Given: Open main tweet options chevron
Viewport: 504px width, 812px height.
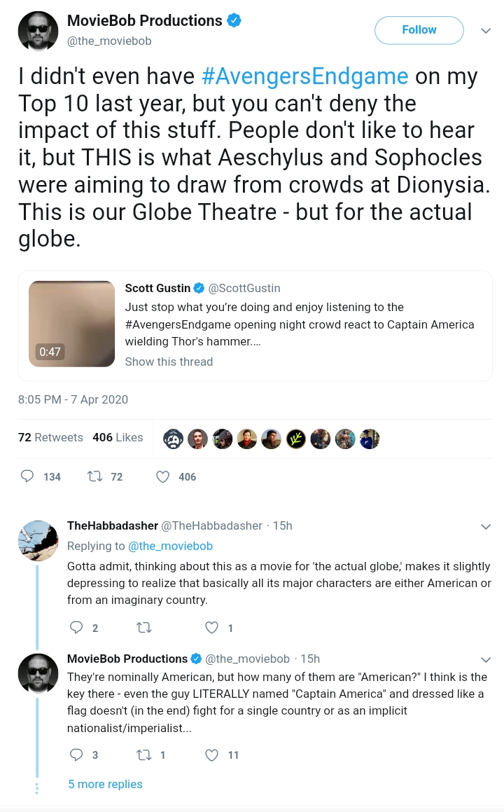Looking at the screenshot, I should (486, 30).
